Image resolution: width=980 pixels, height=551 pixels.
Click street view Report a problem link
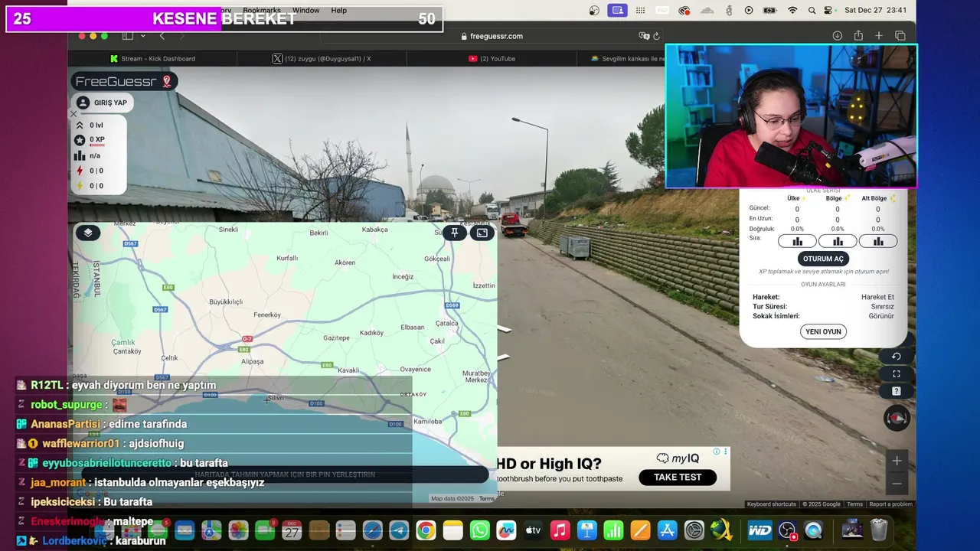click(890, 504)
